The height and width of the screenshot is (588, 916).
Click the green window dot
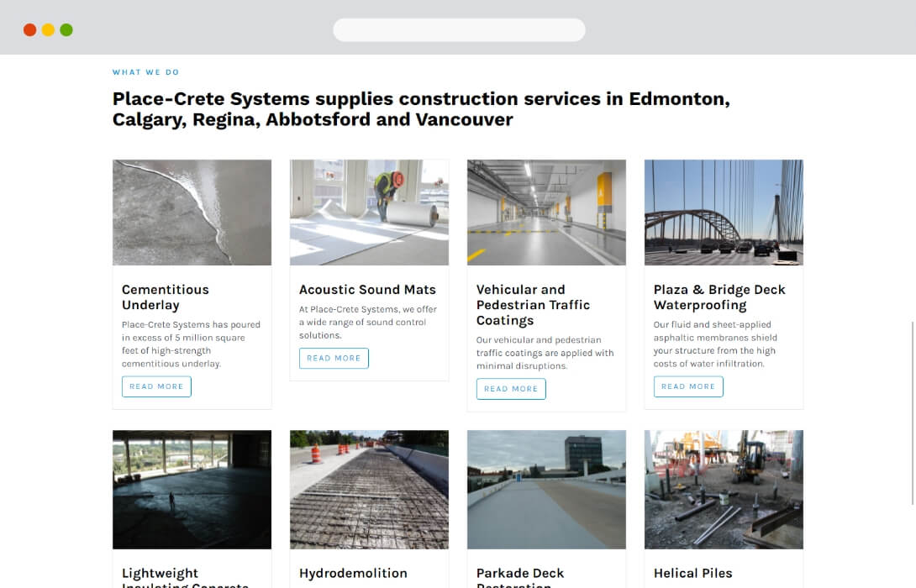coord(66,29)
